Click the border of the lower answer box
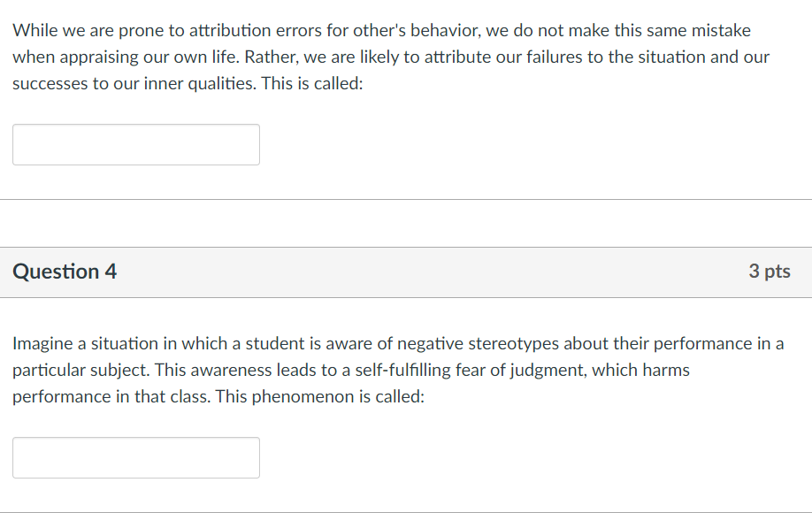This screenshot has width=812, height=513. coord(135,438)
